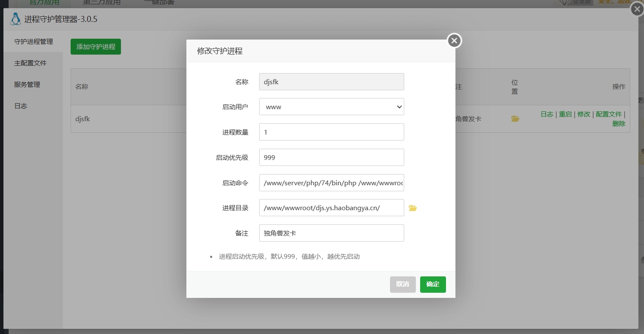This screenshot has width=644, height=334.
Task: Confirm changes with the 确定 button
Action: click(x=433, y=284)
